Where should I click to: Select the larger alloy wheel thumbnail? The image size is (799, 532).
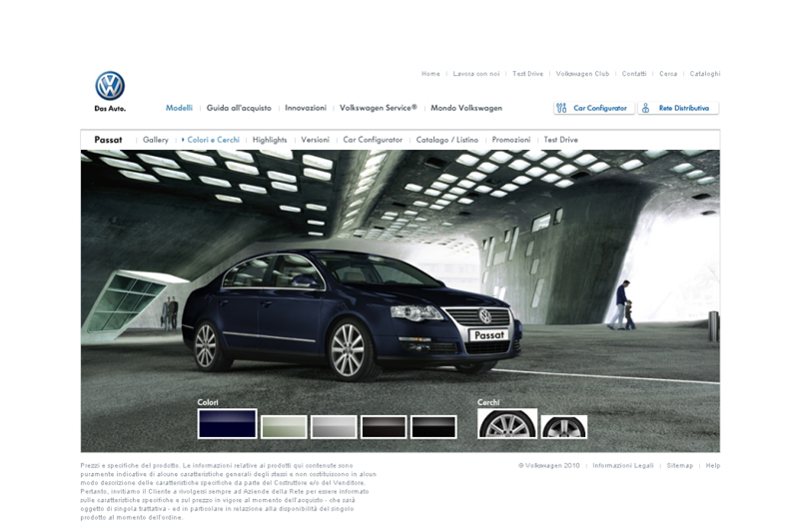pyautogui.click(x=507, y=423)
